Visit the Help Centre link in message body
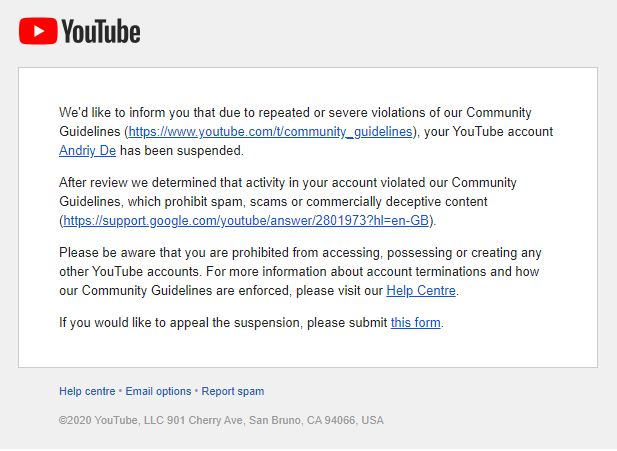Image resolution: width=617 pixels, height=451 pixels. point(421,291)
